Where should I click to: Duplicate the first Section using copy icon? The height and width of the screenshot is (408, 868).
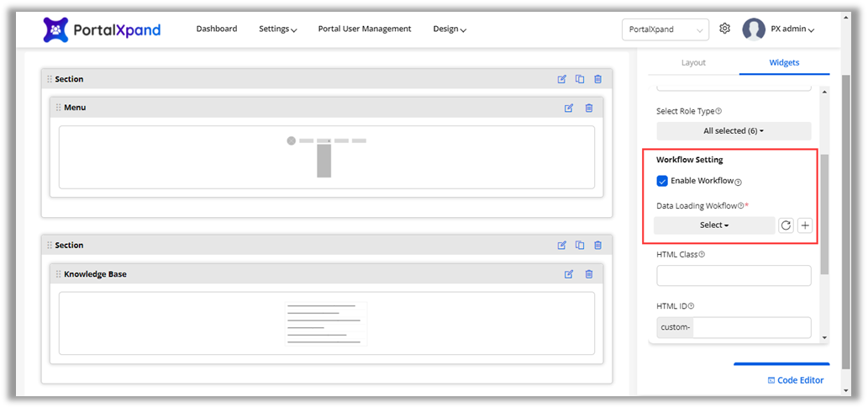click(x=580, y=79)
